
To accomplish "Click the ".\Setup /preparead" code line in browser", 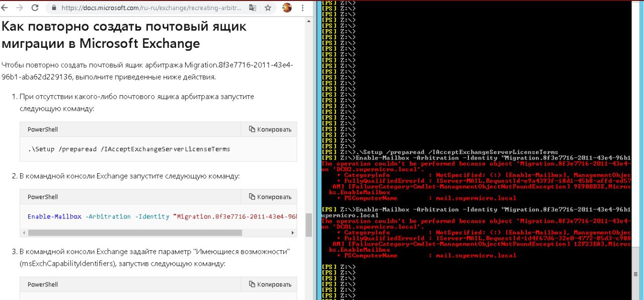I will coord(129,149).
